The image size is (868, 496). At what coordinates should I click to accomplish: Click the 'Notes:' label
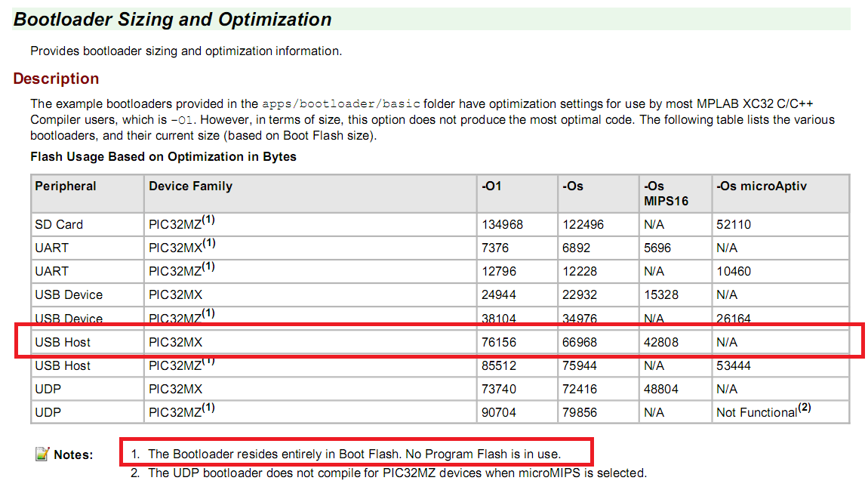[73, 454]
